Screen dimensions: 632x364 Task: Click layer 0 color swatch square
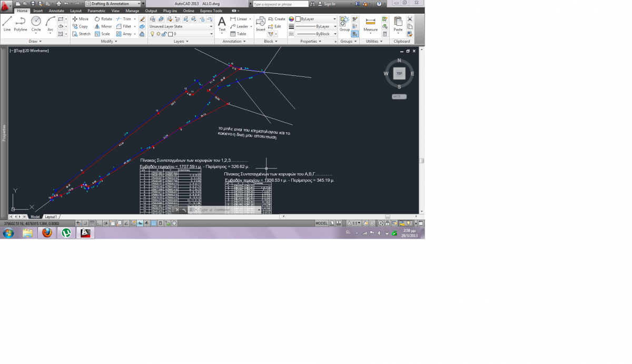click(x=171, y=34)
